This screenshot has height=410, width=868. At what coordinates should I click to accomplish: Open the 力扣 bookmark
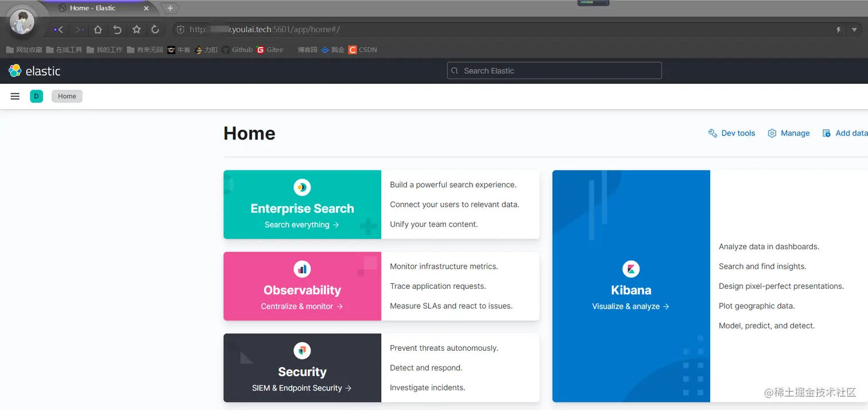(206, 50)
